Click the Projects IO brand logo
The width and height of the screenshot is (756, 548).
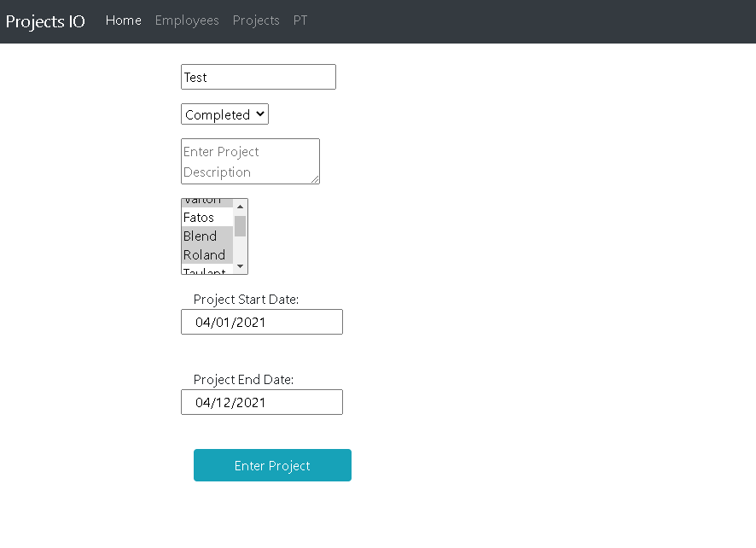[44, 20]
